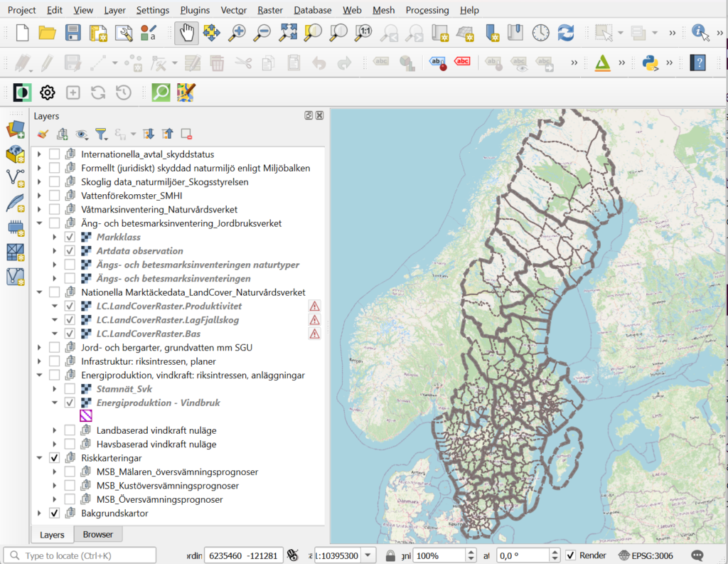Open the Vector menu
This screenshot has height=564, width=728.
tap(235, 10)
